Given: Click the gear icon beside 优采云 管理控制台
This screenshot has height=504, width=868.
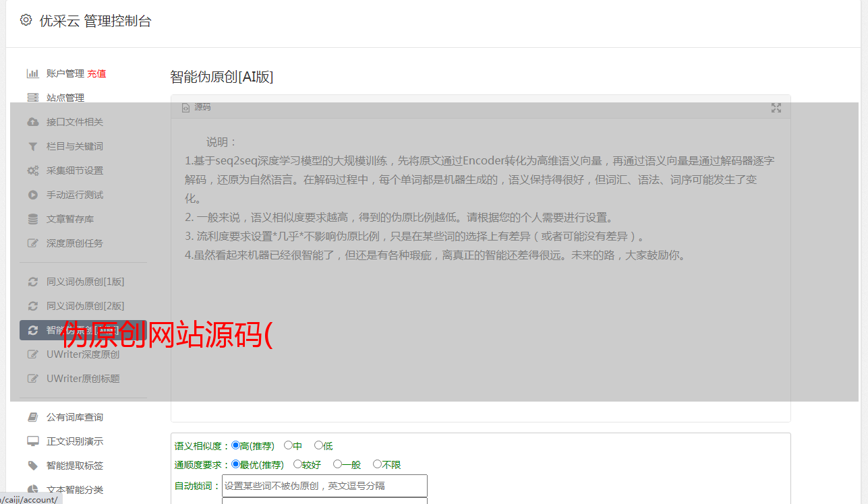Looking at the screenshot, I should click(x=26, y=20).
